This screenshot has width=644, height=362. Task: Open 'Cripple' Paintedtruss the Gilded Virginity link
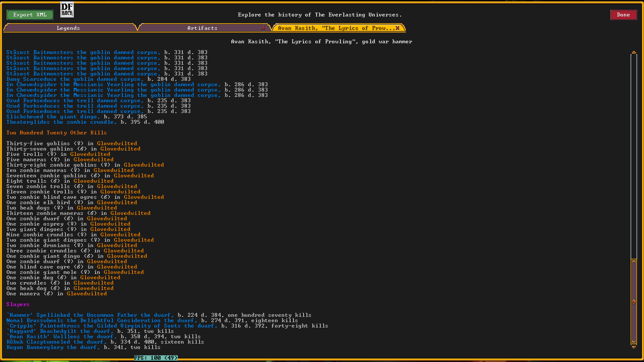tap(112, 326)
